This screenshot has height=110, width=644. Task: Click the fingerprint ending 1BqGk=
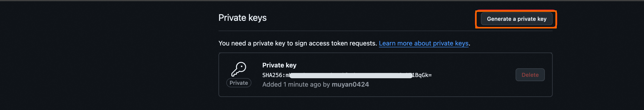[422, 75]
